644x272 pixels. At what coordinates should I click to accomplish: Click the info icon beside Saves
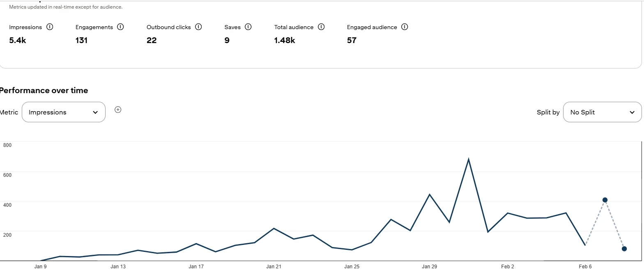248,27
